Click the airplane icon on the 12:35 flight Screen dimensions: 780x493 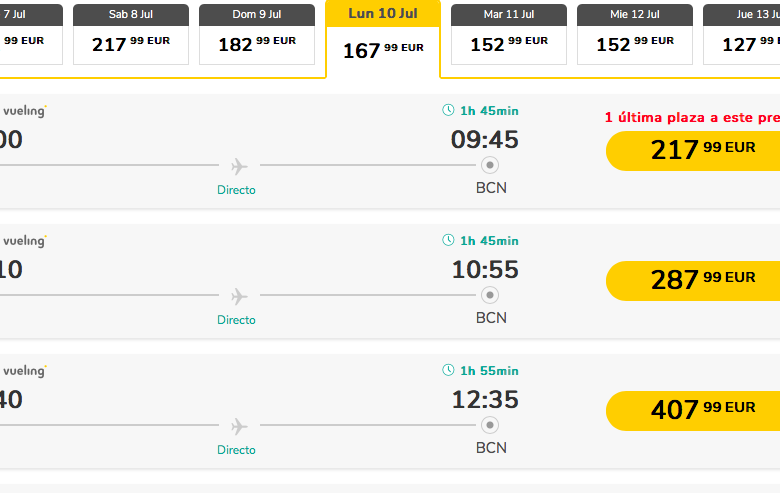[239, 426]
